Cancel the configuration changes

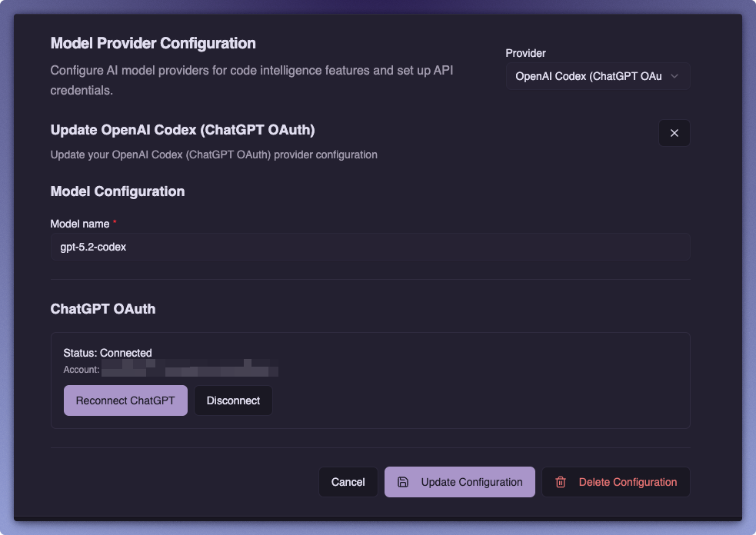(x=348, y=481)
